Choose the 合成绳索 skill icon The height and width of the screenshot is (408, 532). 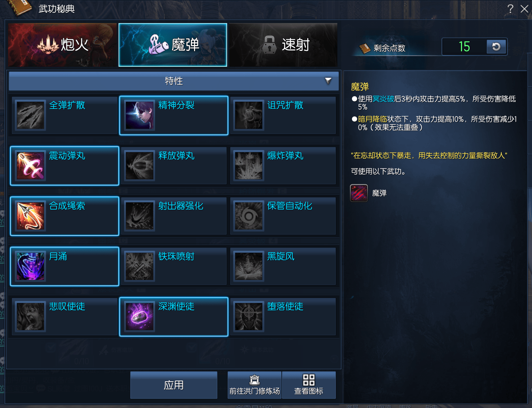coord(30,216)
